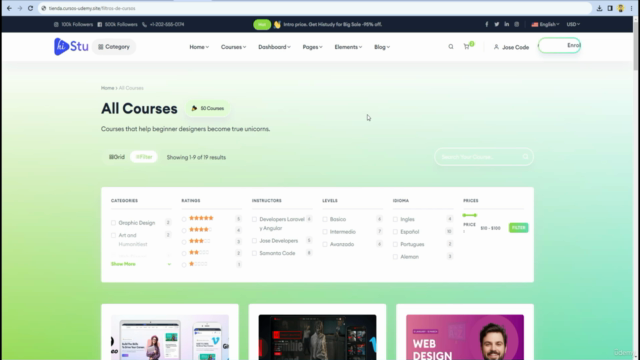Open the Home menu
The height and width of the screenshot is (360, 640).
click(x=199, y=47)
